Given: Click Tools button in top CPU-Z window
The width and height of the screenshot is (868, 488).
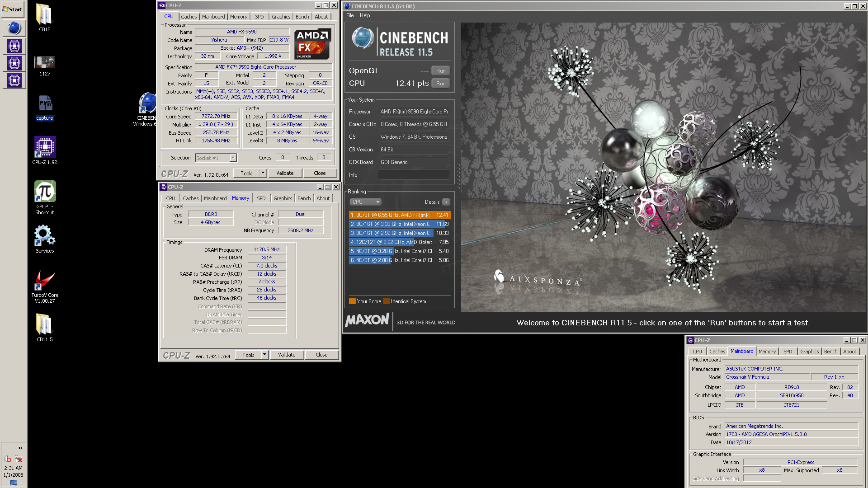Looking at the screenshot, I should click(x=246, y=173).
